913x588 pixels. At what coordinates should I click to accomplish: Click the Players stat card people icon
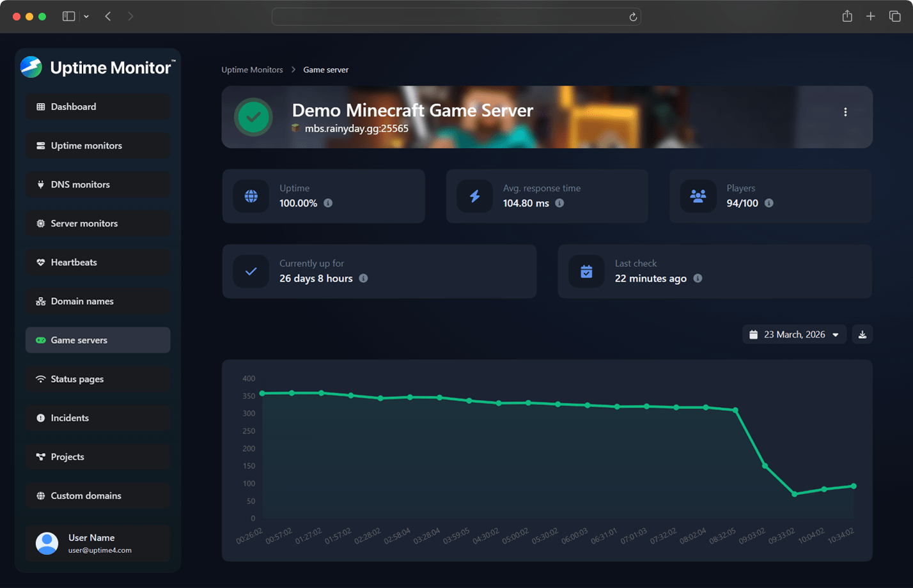[x=698, y=196]
